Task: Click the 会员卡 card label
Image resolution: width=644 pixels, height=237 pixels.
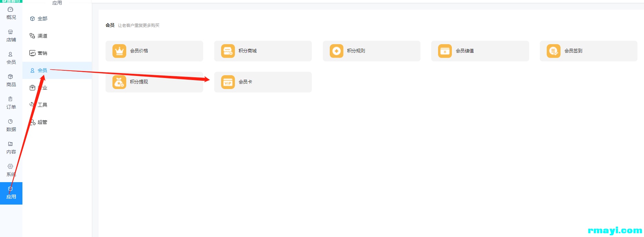Action: click(x=245, y=82)
